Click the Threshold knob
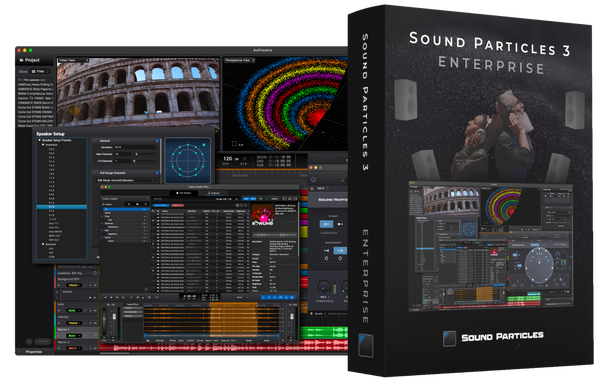 click(x=324, y=287)
